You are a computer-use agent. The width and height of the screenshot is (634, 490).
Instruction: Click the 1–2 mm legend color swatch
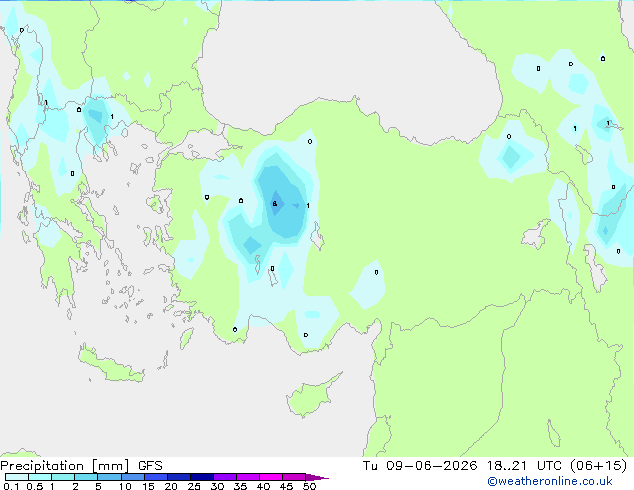tap(63, 477)
